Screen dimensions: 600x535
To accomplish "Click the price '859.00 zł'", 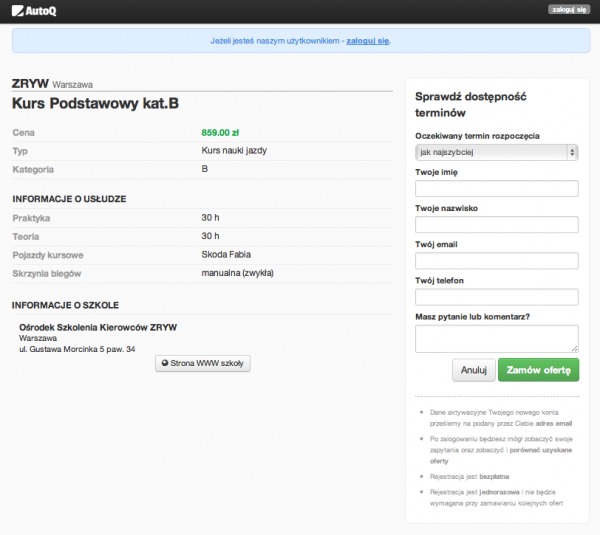I will (x=220, y=133).
